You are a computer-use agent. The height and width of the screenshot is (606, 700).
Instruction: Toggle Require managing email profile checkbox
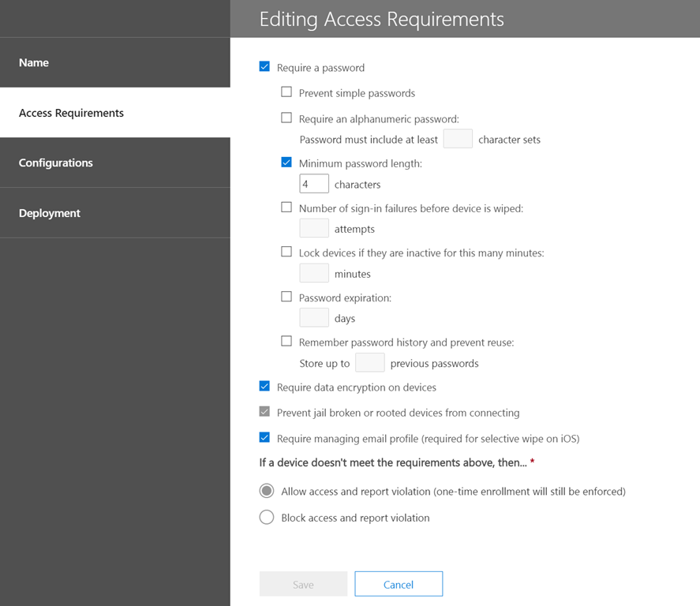264,438
